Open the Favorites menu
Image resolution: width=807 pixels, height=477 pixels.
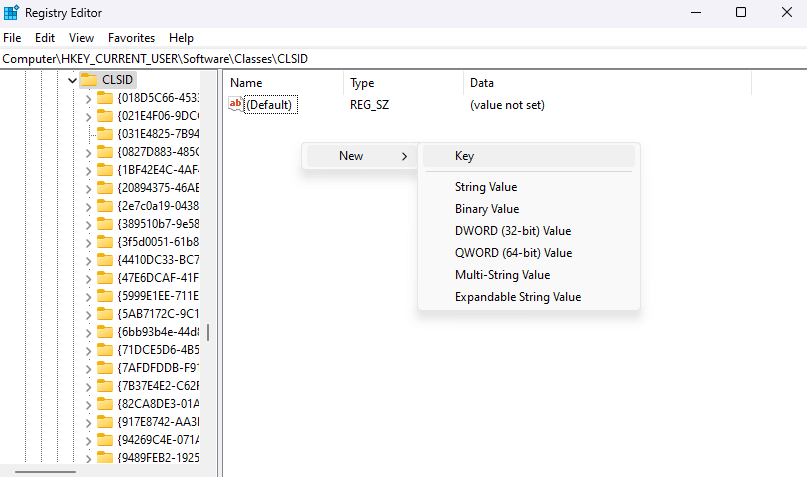click(131, 38)
